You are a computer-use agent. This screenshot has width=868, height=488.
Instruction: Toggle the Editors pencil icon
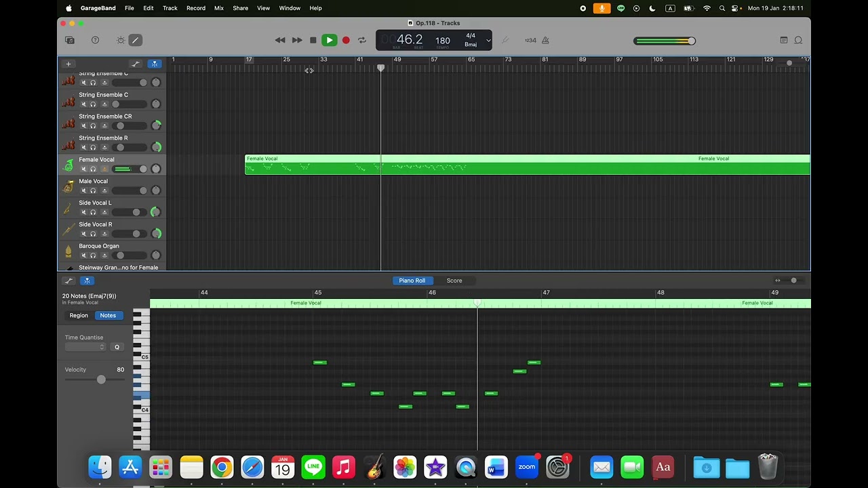(x=135, y=40)
